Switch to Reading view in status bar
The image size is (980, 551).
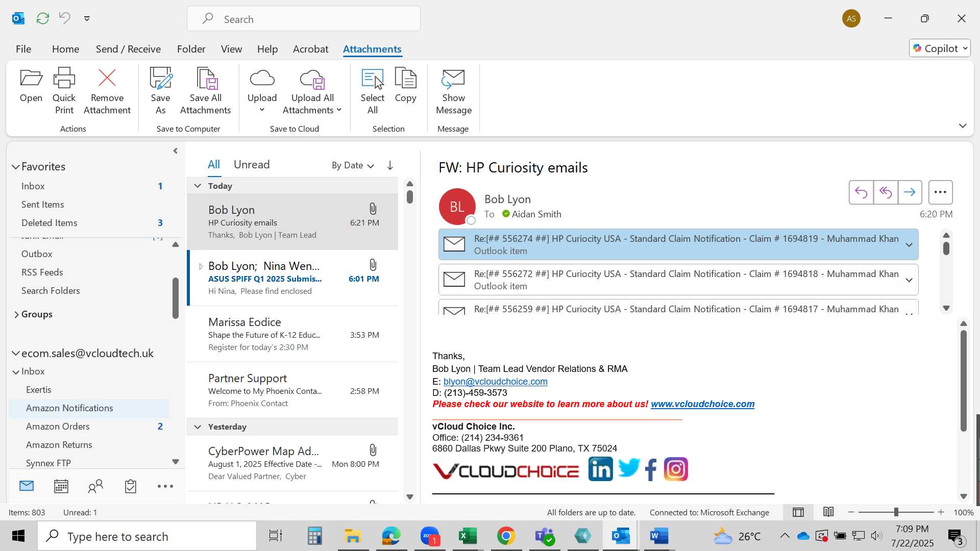click(828, 512)
